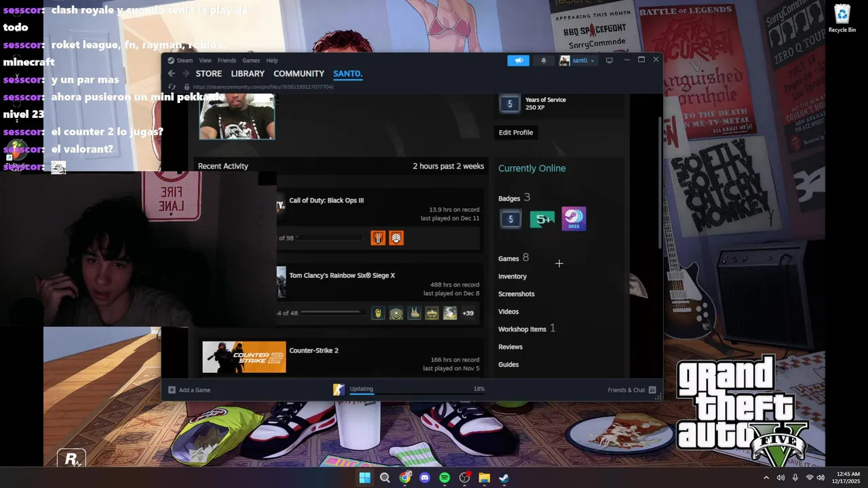Open Call of Duty: Black Ops III
This screenshot has height=488, width=868.
(x=326, y=201)
